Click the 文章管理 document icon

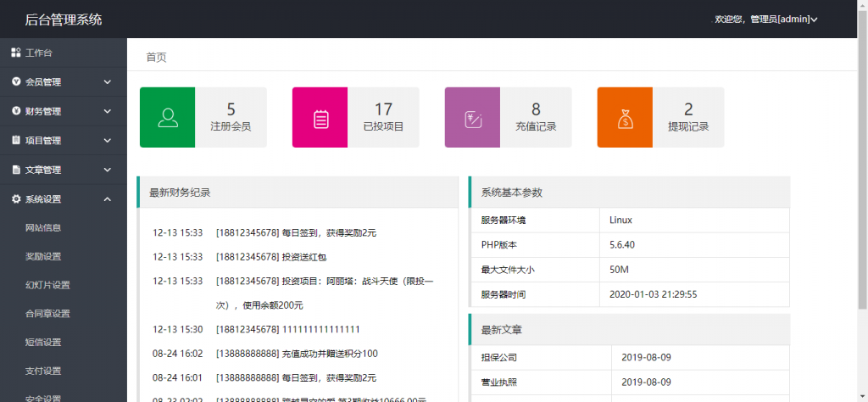16,170
